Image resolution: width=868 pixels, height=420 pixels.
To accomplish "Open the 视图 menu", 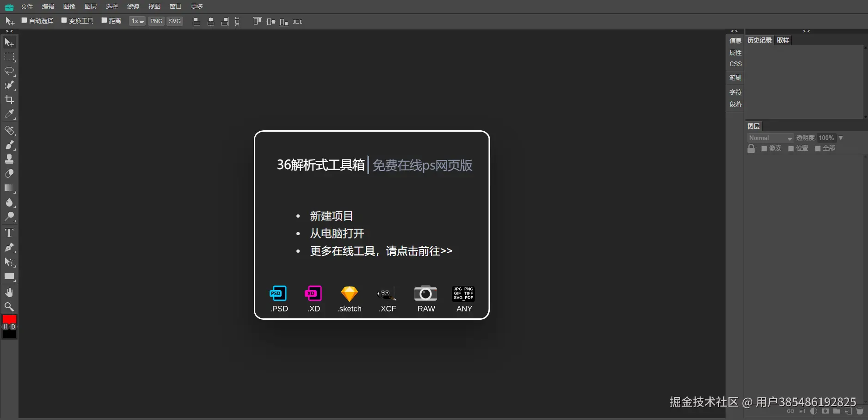I will tap(154, 6).
